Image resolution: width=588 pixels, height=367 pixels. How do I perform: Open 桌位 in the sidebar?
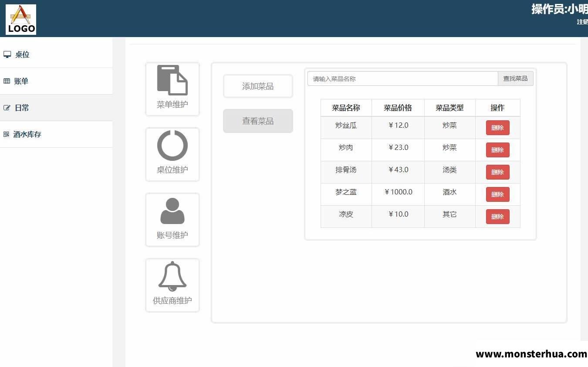coord(56,54)
